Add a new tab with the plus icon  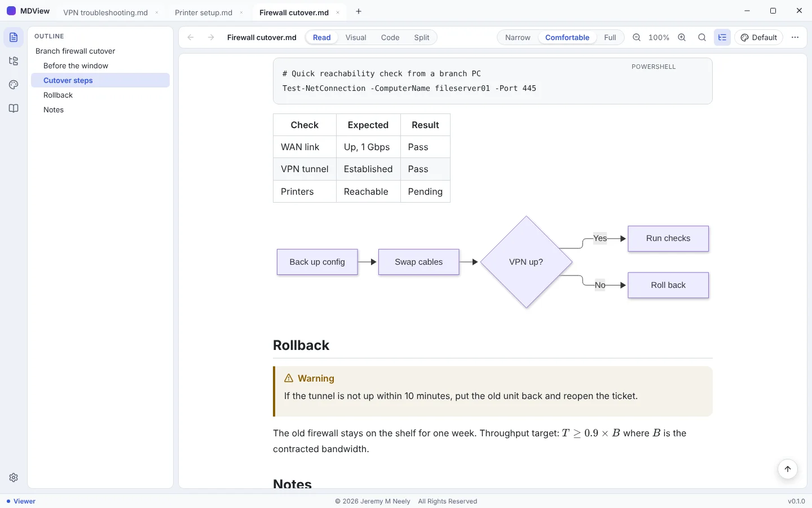coord(359,11)
